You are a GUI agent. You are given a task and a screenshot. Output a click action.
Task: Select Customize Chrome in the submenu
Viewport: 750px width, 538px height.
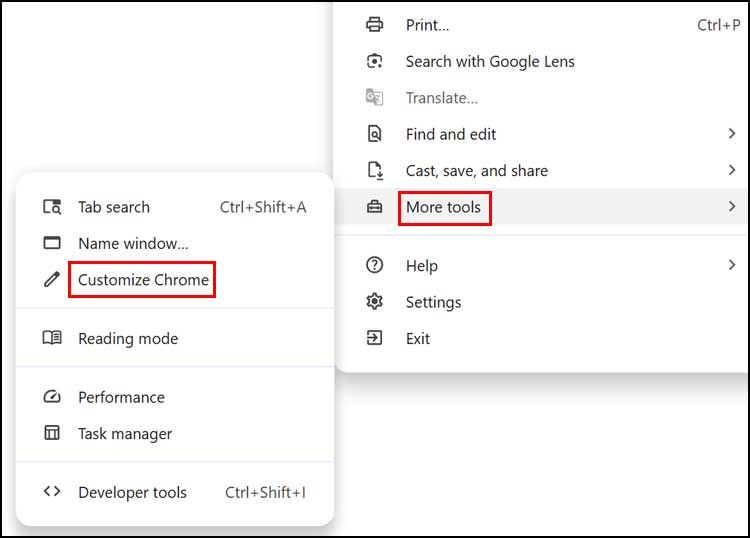click(x=175, y=279)
